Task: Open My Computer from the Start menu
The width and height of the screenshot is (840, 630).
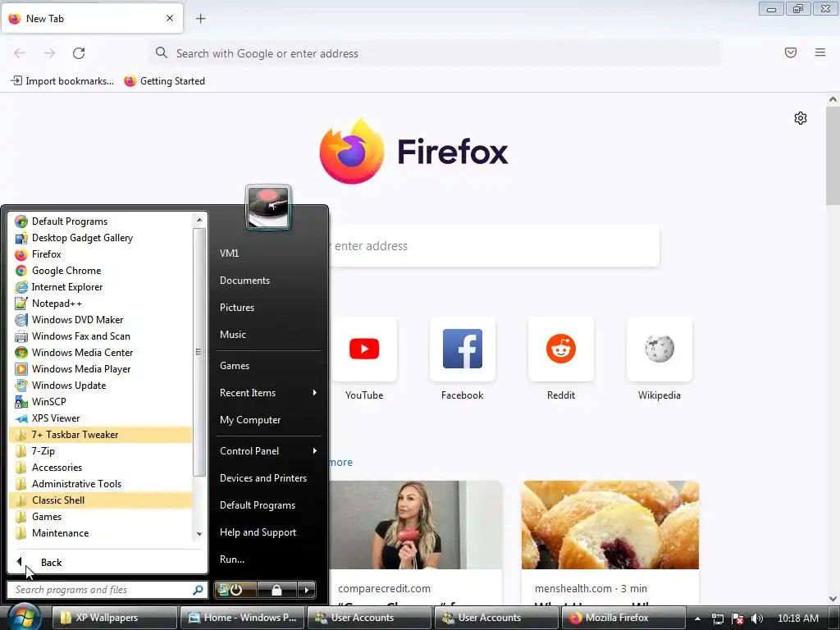Action: pyautogui.click(x=268, y=420)
